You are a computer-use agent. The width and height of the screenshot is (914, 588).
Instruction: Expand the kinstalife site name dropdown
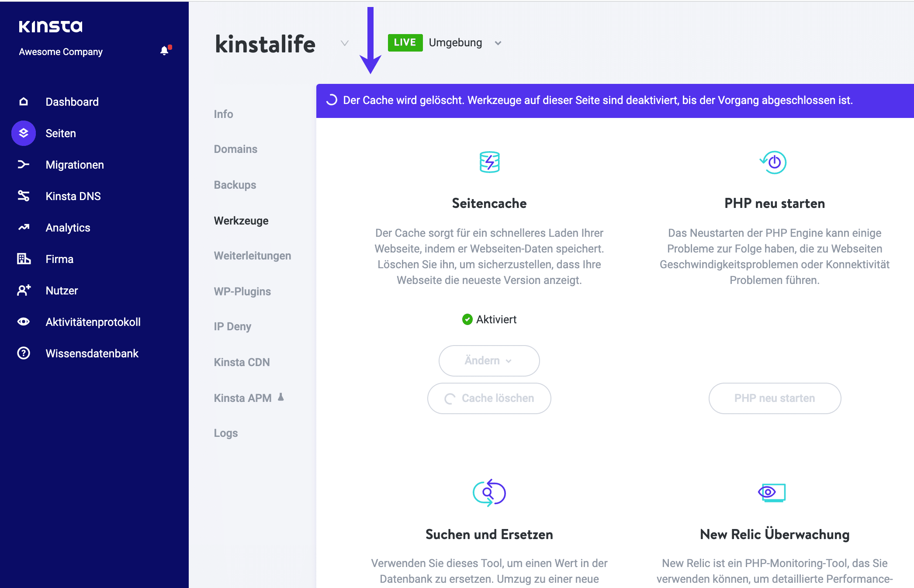point(343,43)
